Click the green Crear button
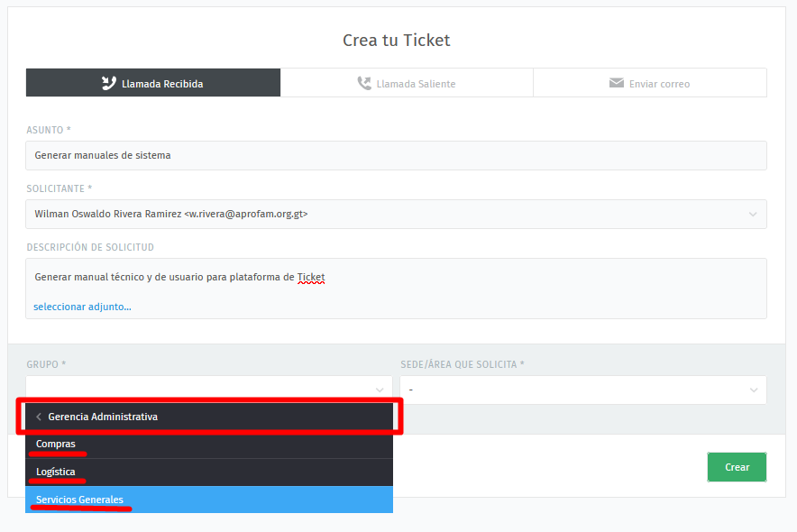 737,467
